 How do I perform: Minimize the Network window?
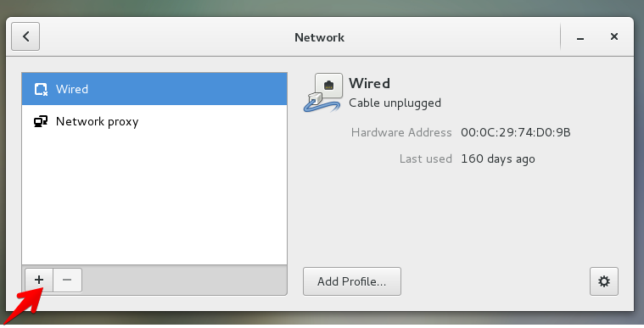click(x=580, y=38)
